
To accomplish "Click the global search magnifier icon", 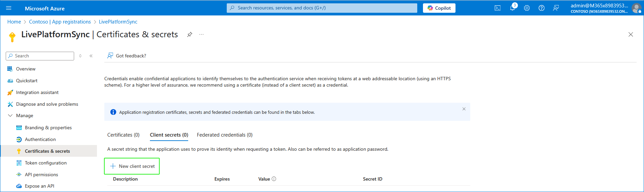I will [232, 8].
